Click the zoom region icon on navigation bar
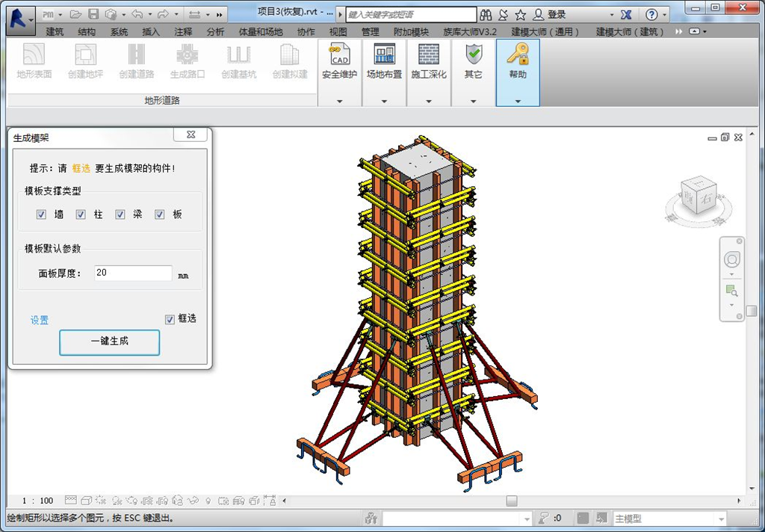 coord(731,291)
